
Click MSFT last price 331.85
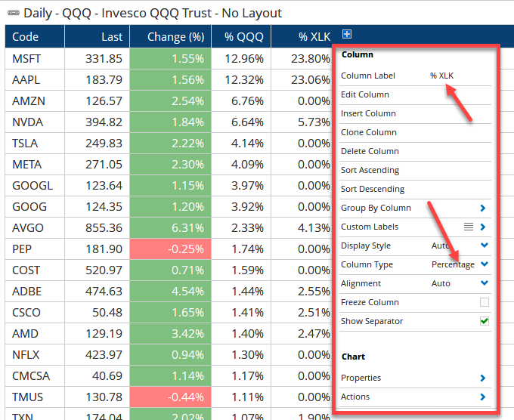coord(97,59)
